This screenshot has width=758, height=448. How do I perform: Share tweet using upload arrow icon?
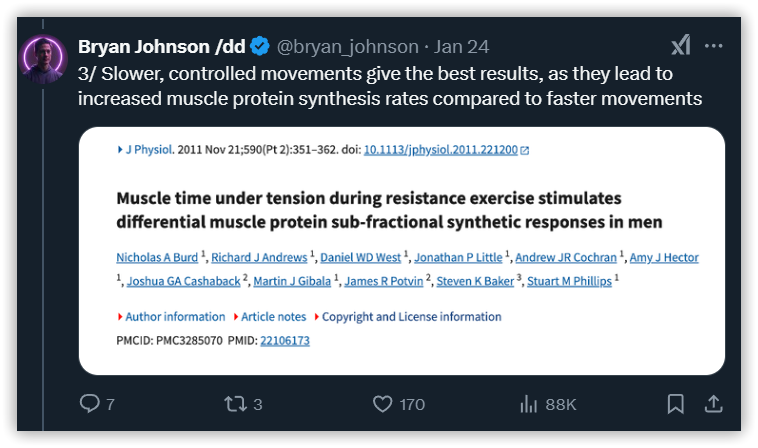tap(713, 404)
